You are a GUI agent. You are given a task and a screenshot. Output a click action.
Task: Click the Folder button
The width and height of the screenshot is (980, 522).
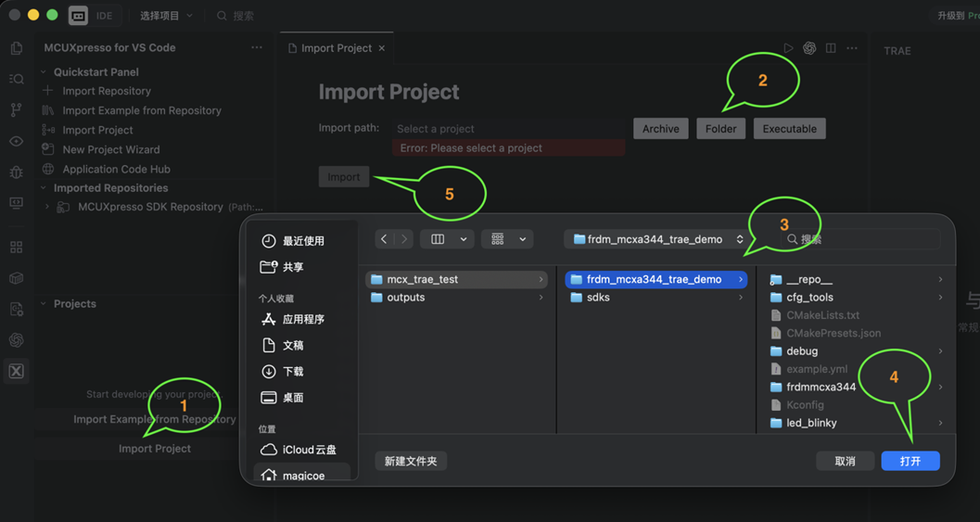tap(720, 129)
